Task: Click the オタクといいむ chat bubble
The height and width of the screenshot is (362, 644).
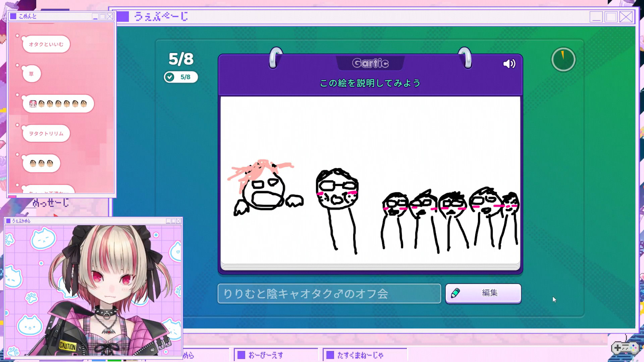Action: [46, 44]
